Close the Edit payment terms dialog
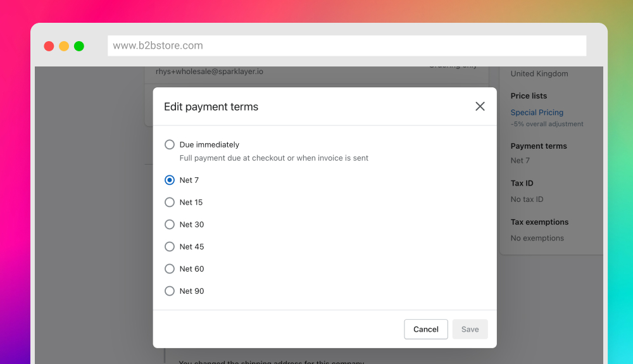This screenshot has height=364, width=633. pos(480,106)
